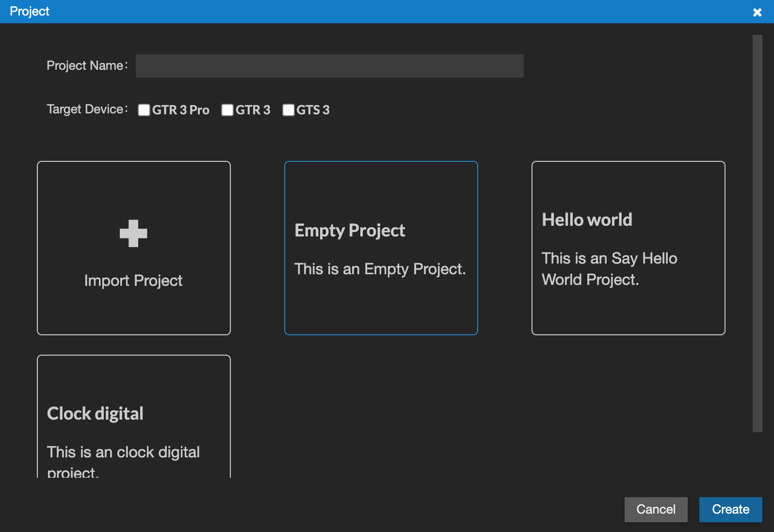
Task: Focus the Project Name input field
Action: [330, 66]
